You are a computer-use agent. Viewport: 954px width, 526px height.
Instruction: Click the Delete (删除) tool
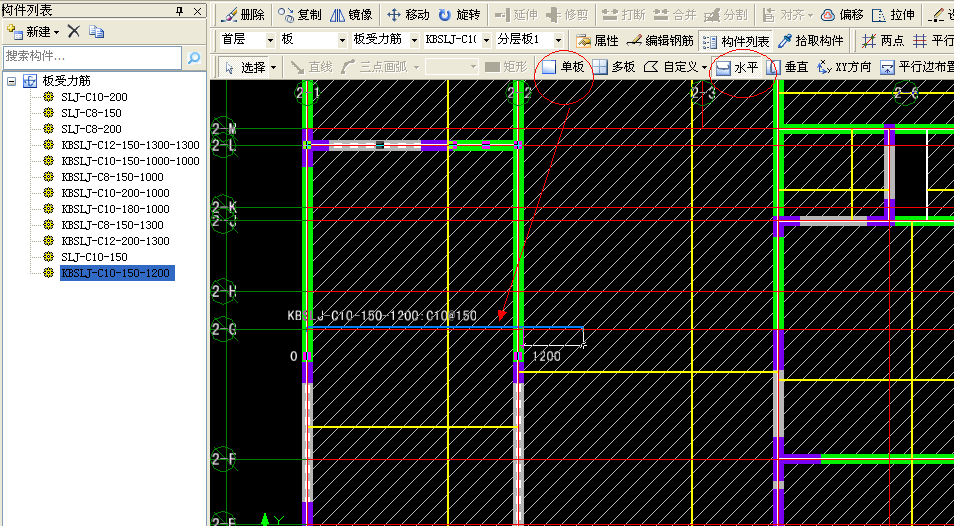[242, 15]
